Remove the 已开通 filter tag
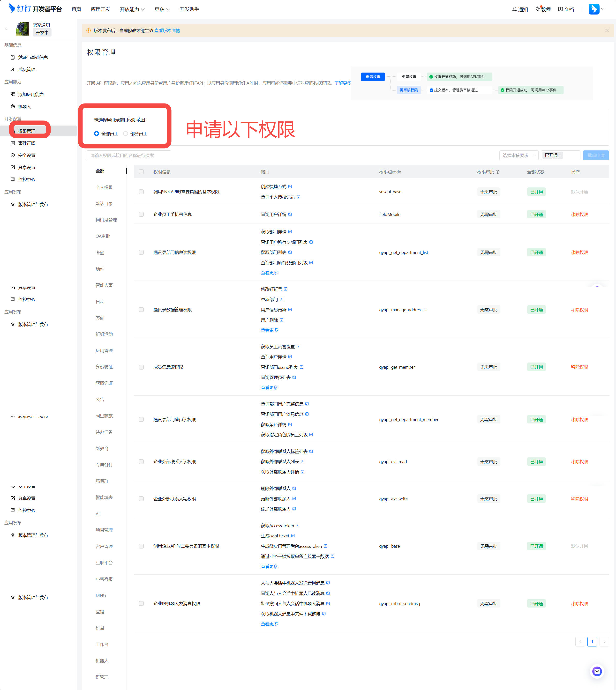616x690 pixels. [561, 155]
